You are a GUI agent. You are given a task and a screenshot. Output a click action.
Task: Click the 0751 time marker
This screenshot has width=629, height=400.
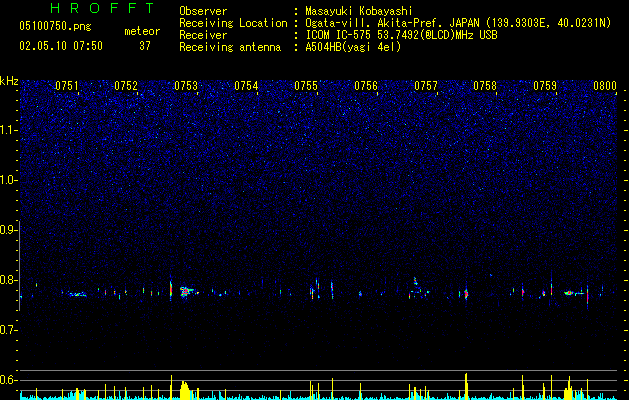(67, 86)
